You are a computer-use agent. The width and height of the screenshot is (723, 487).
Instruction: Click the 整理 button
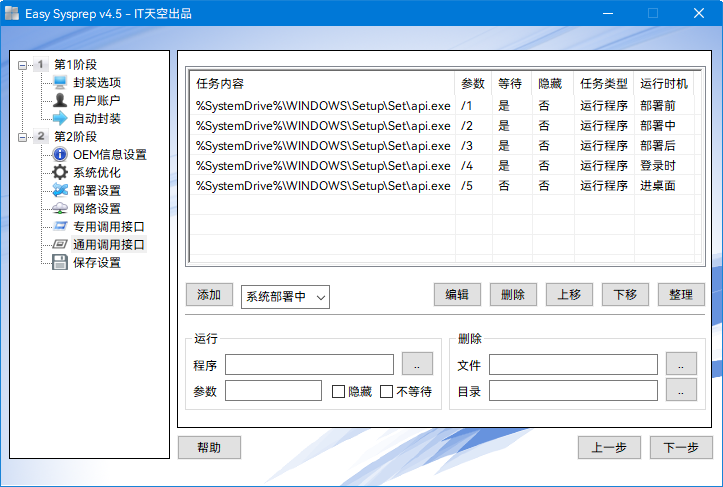tap(681, 295)
